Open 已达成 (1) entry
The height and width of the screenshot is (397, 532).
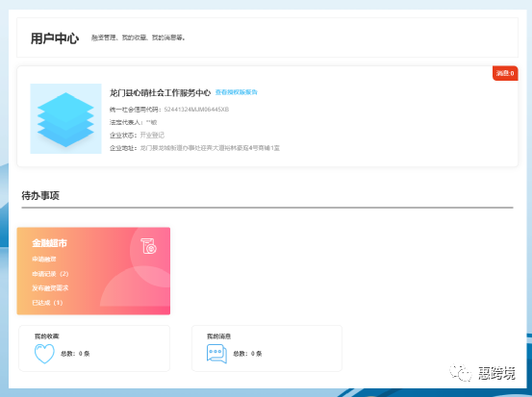[47, 303]
